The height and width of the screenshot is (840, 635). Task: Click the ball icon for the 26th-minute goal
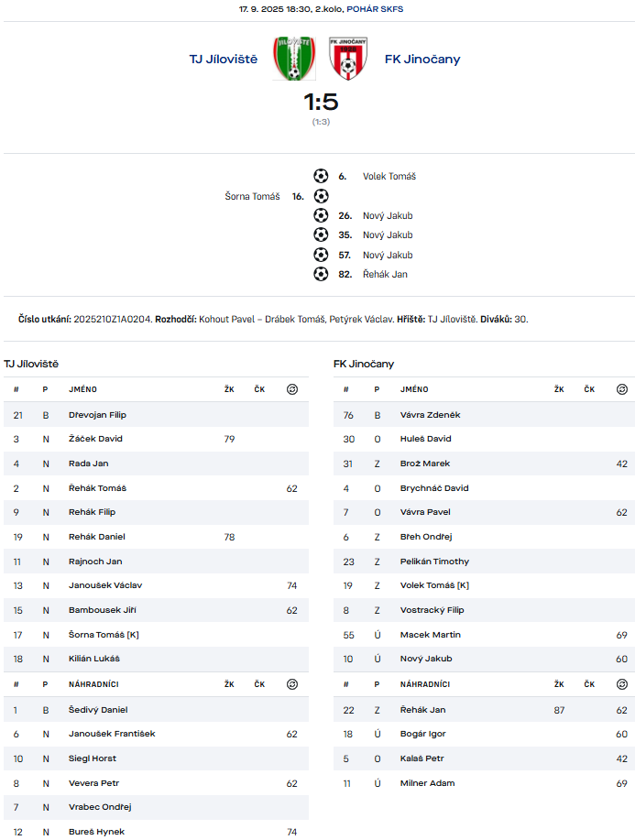321,215
